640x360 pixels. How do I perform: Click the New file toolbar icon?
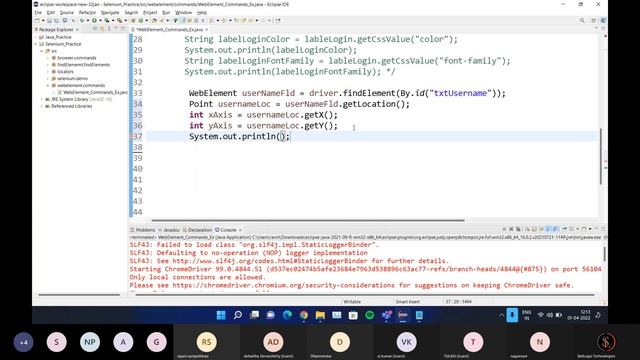[x=37, y=20]
